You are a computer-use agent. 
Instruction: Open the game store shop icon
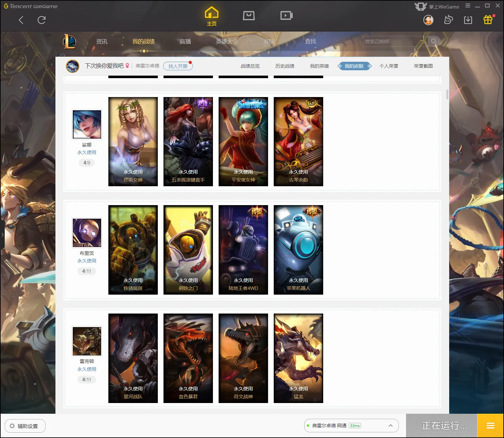(x=249, y=15)
